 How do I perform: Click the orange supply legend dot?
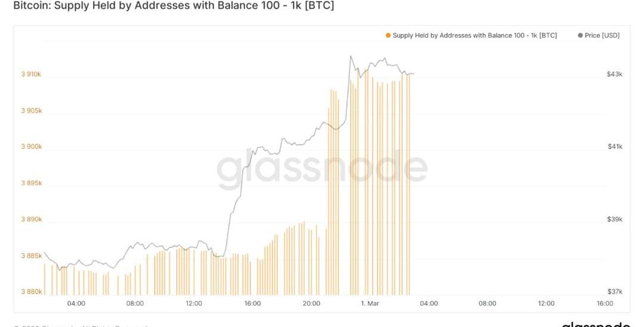click(x=388, y=36)
